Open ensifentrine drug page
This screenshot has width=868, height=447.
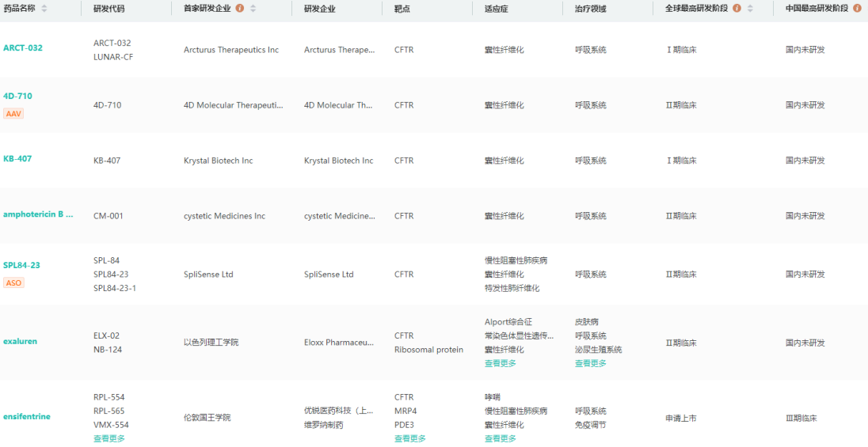click(27, 416)
